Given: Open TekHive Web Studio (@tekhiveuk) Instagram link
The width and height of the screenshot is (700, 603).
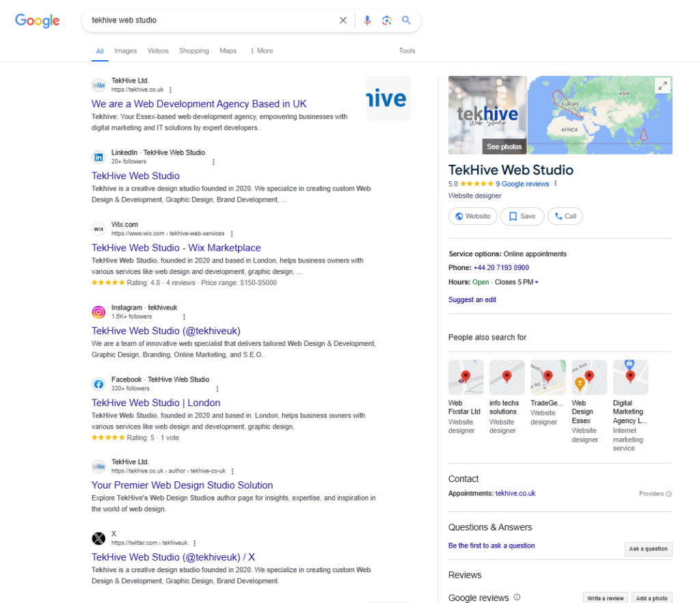Looking at the screenshot, I should pyautogui.click(x=166, y=331).
